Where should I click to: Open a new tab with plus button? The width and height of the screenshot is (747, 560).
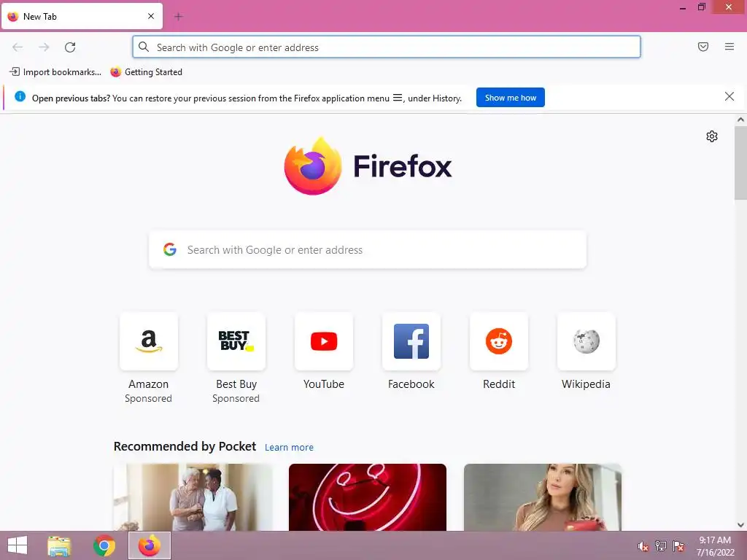point(178,17)
